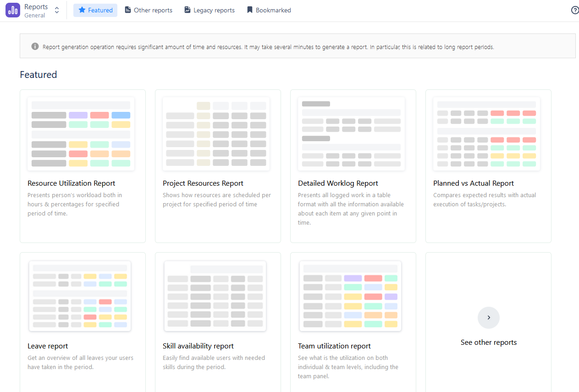Screen dimensions: 579x392
Task: Switch to the Legacy reports tab
Action: click(210, 10)
